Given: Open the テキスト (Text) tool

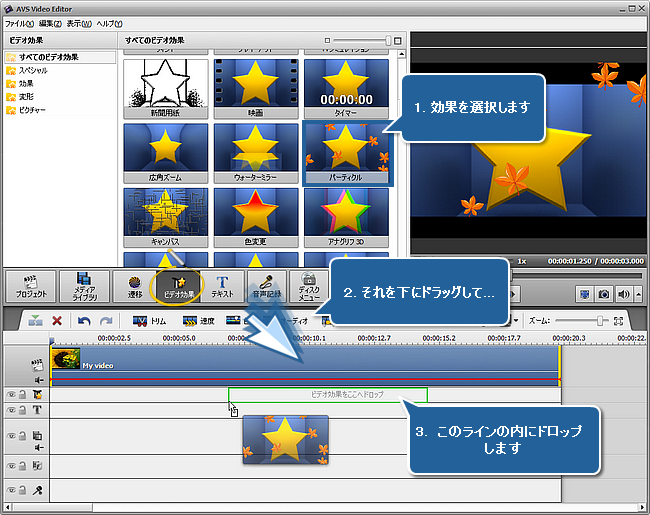Looking at the screenshot, I should 223,286.
